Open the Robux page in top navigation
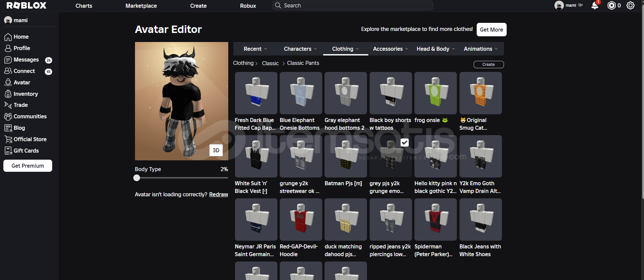Image resolution: width=644 pixels, height=280 pixels. [x=248, y=6]
